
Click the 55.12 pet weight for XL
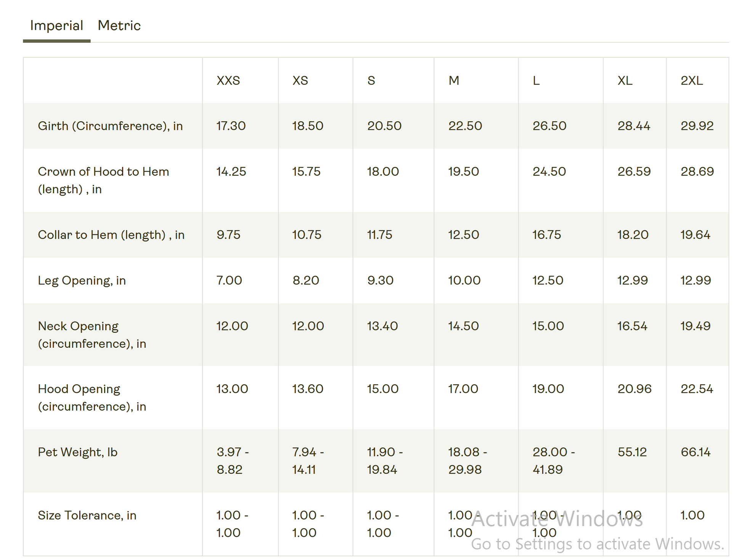(632, 452)
